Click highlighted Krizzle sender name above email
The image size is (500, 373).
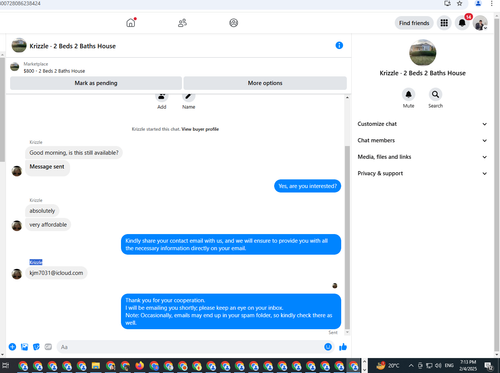click(x=36, y=262)
